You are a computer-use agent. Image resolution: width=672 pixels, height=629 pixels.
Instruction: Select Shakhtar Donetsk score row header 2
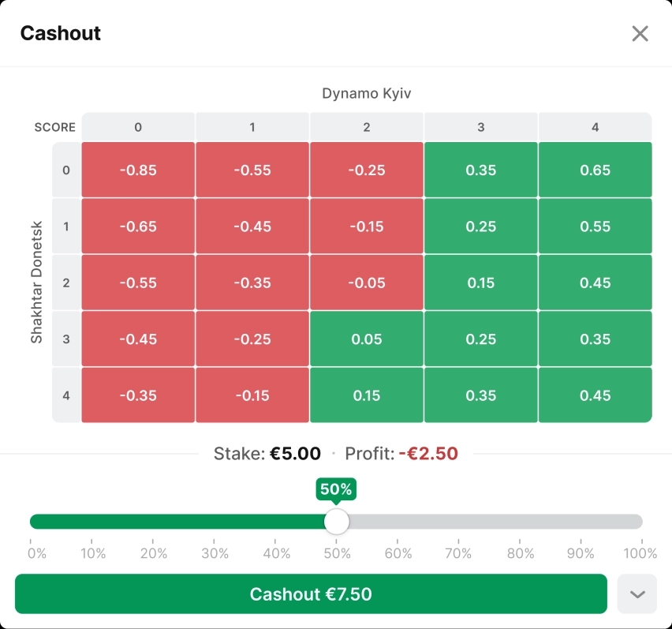66,283
